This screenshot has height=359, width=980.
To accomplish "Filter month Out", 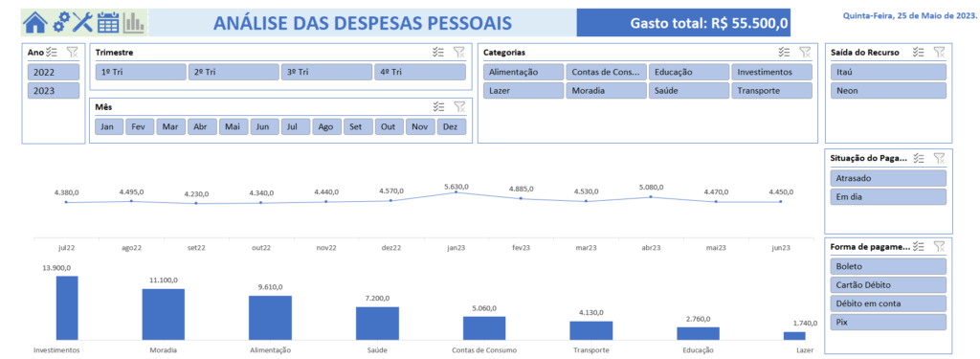I will click(x=390, y=127).
